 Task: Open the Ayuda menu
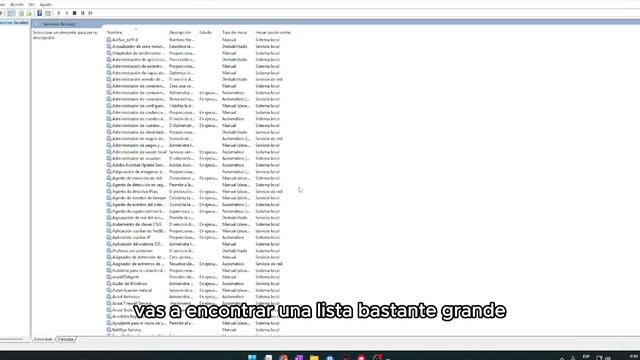click(46, 4)
